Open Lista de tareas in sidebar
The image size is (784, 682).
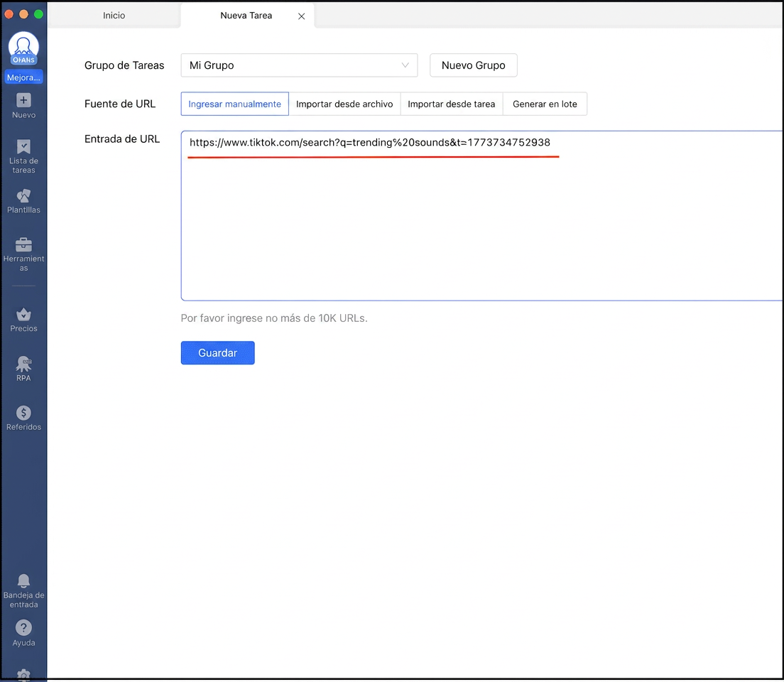23,156
